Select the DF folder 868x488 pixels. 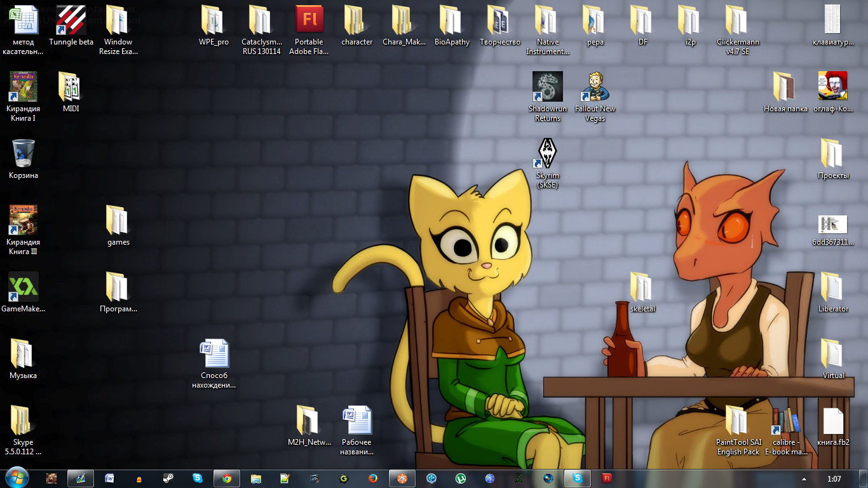642,25
